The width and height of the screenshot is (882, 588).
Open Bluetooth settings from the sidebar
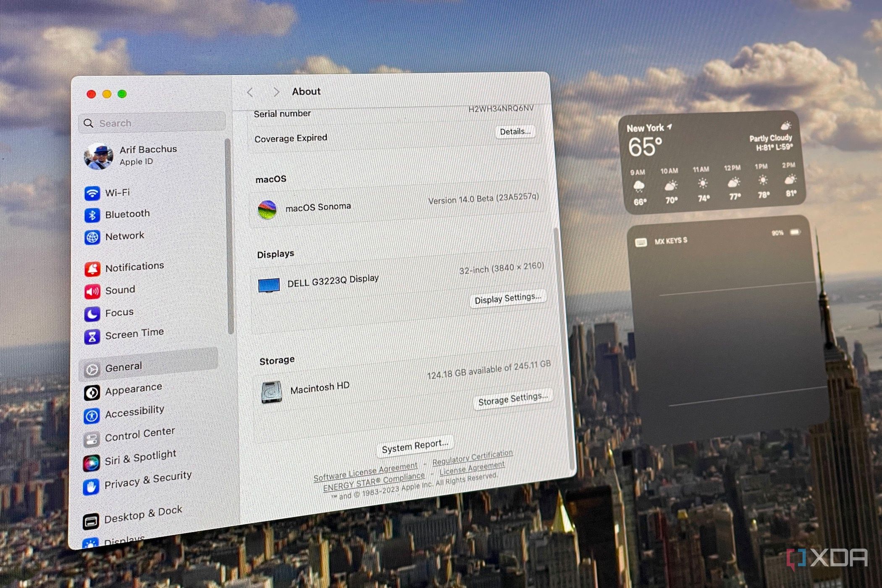point(92,214)
